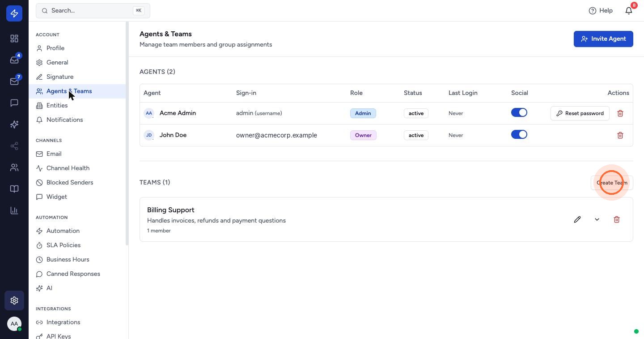Open mail icon with badge 7
This screenshot has width=644, height=339.
point(14,82)
